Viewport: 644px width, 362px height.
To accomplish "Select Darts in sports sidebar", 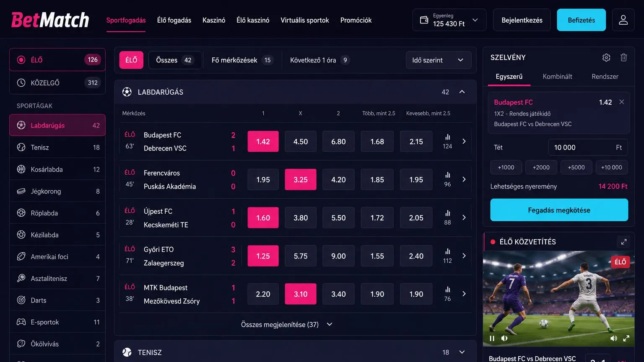I will coord(57,300).
